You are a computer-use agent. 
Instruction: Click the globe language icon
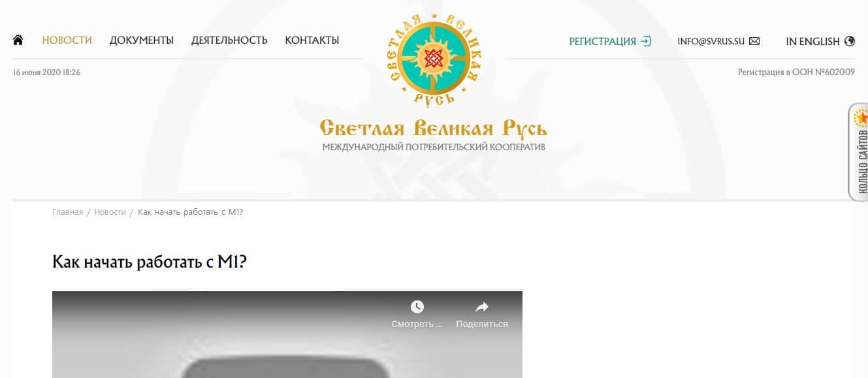[850, 41]
